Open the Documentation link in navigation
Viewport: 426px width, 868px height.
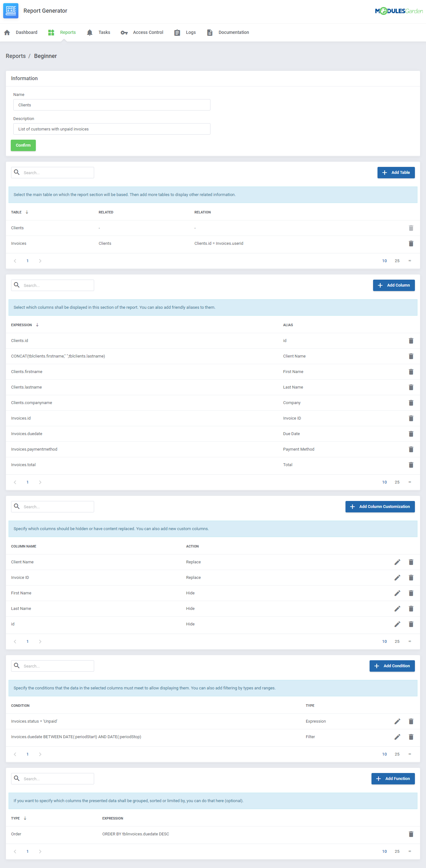(x=228, y=32)
